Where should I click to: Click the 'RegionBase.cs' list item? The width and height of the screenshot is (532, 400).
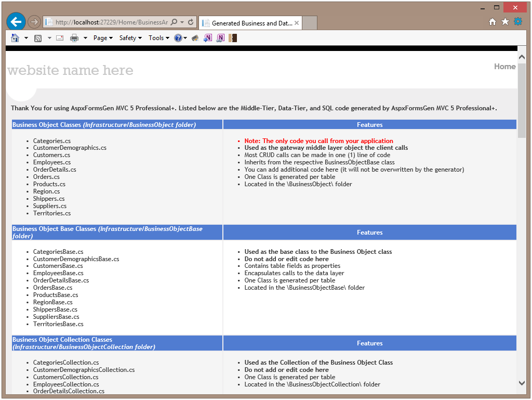[53, 302]
